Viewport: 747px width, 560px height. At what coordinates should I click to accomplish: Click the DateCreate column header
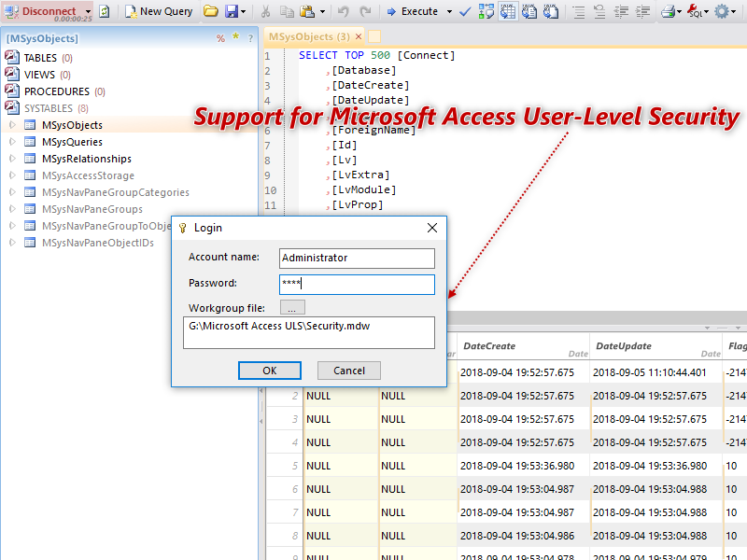[523, 346]
